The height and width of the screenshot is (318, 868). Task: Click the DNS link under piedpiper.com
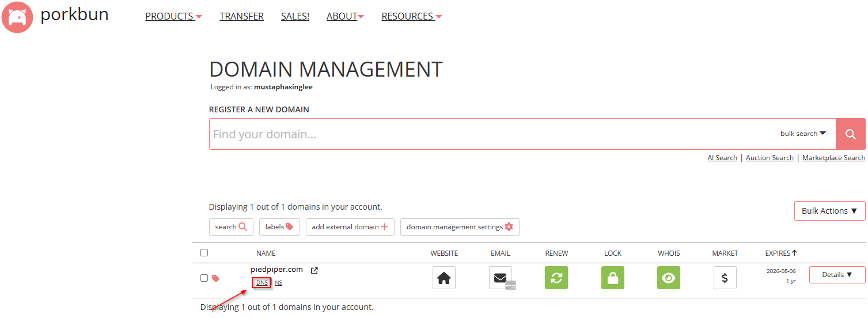(261, 283)
